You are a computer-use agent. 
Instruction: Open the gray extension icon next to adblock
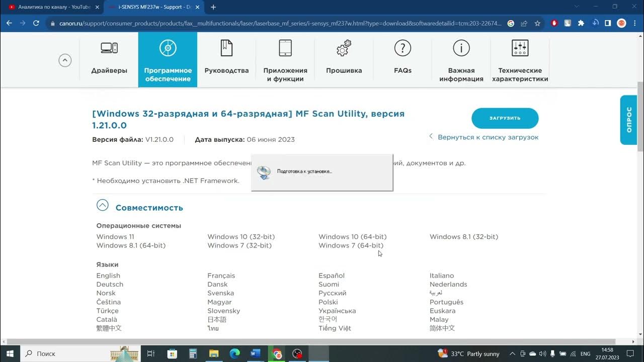pos(568,23)
